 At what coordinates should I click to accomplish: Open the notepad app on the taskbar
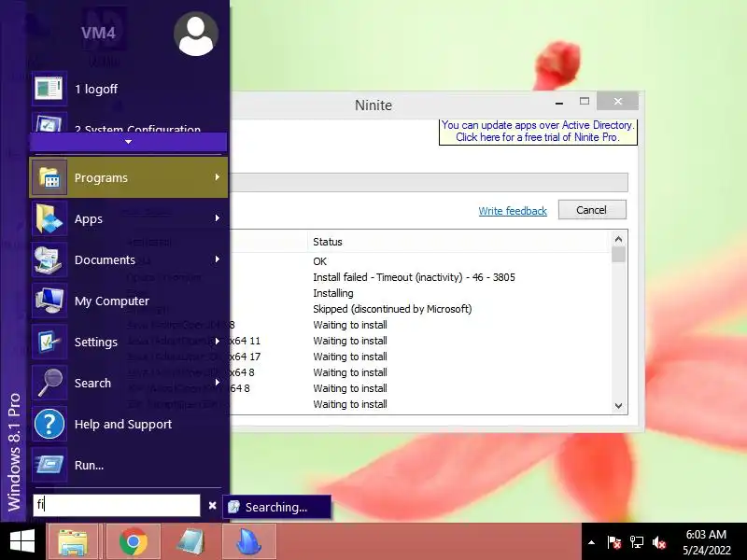pos(190,542)
